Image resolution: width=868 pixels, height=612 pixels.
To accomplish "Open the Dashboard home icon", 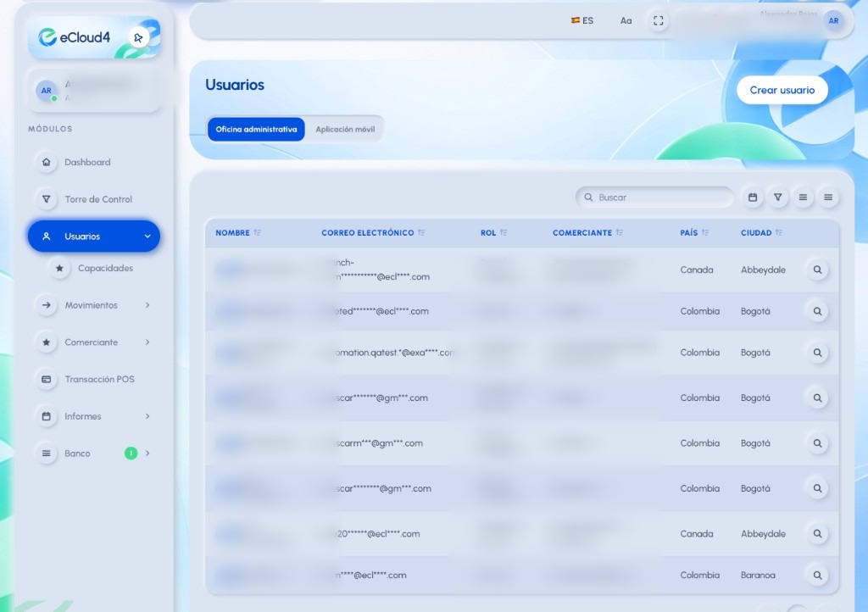I will [x=47, y=162].
